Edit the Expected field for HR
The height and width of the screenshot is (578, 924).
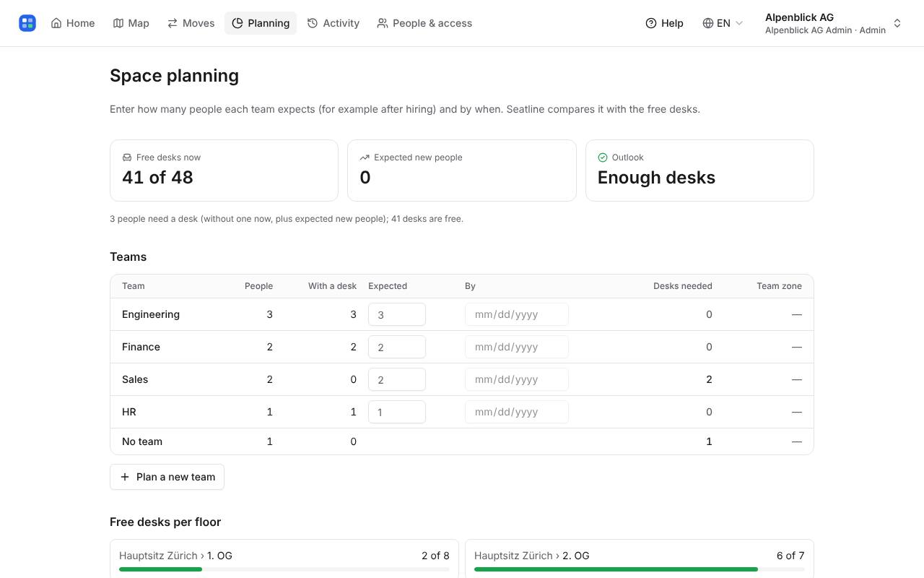click(x=397, y=412)
